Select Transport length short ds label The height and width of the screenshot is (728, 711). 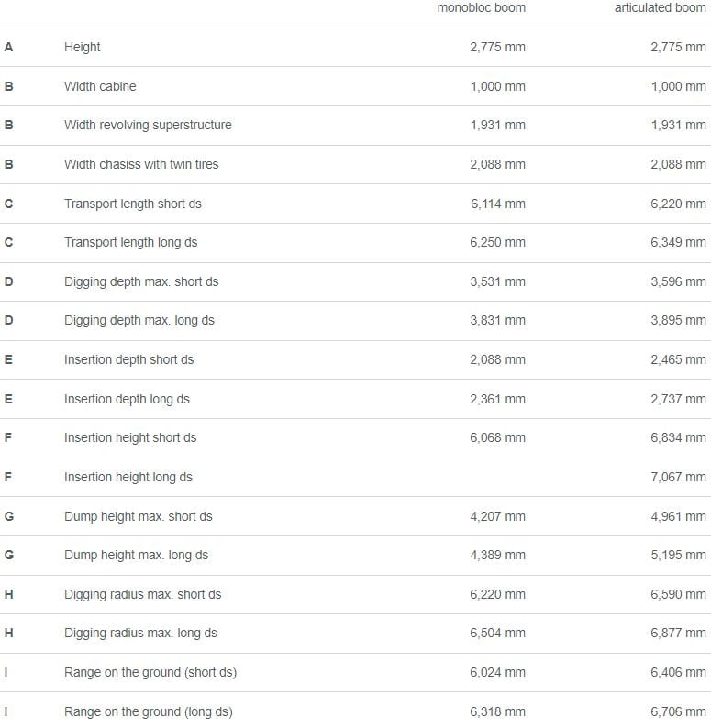tap(132, 204)
